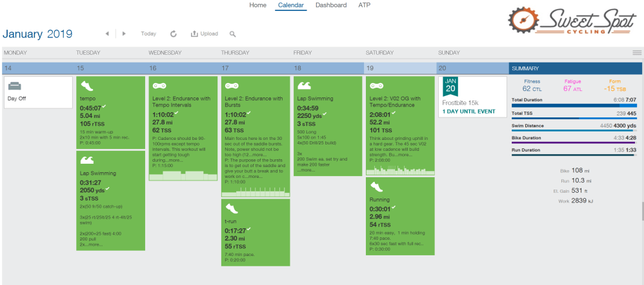644x285 pixels.
Task: Open the ATP tab
Action: (x=364, y=5)
